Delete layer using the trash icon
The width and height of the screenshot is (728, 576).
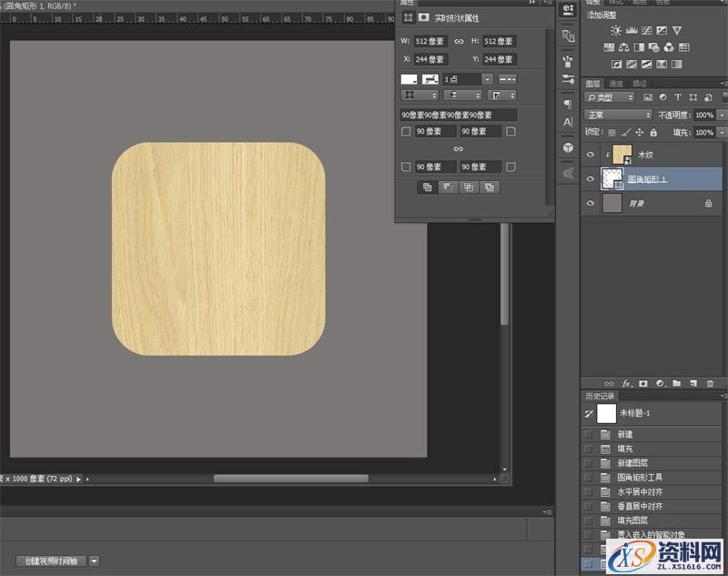click(710, 384)
